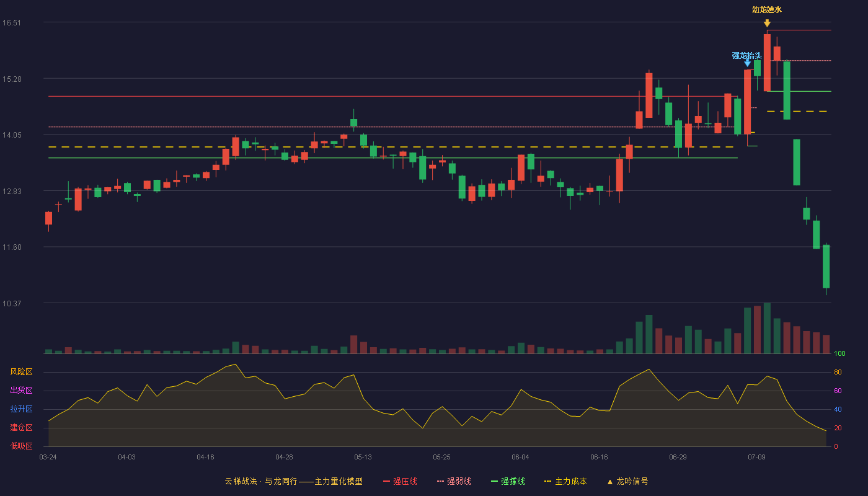Toggle the 强压线 legend item
This screenshot has width=868, height=496.
(401, 481)
